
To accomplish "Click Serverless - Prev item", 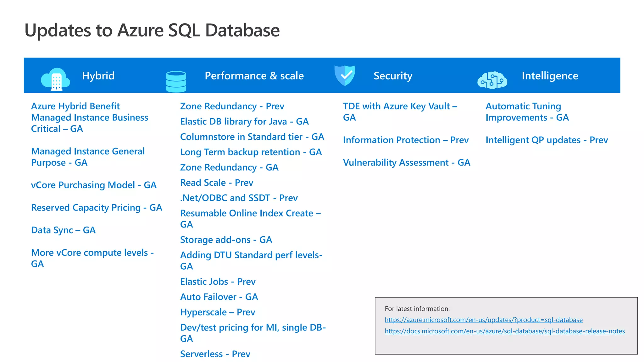I will coord(215,354).
